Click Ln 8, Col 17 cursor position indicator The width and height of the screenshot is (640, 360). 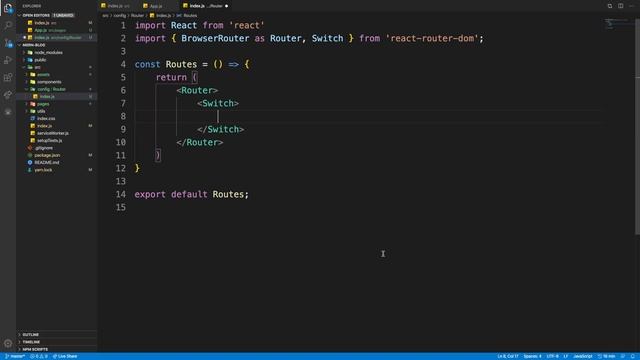click(x=507, y=356)
